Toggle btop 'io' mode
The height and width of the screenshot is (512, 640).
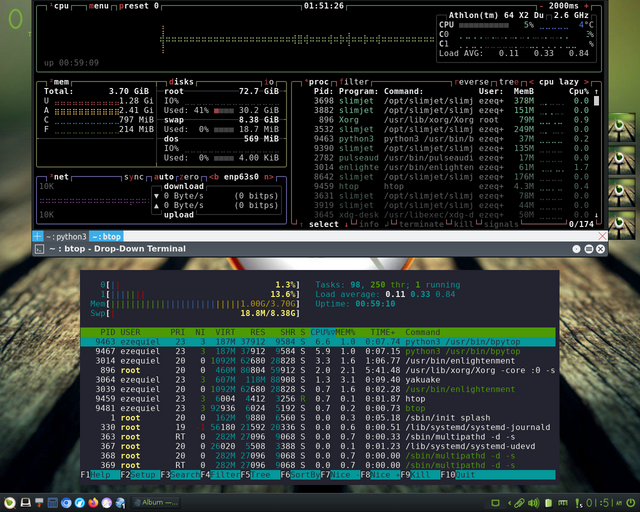click(269, 82)
